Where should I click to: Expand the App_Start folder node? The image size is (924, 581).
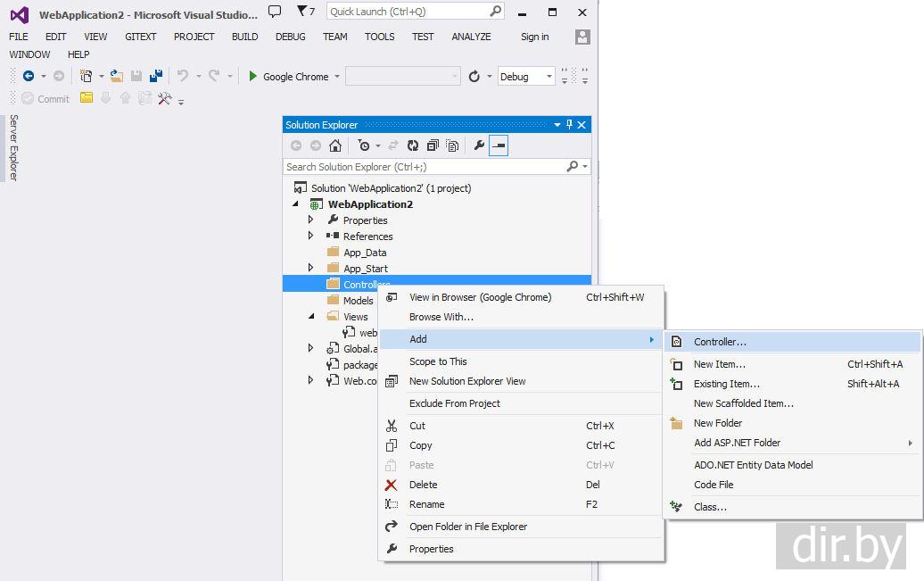[310, 269]
